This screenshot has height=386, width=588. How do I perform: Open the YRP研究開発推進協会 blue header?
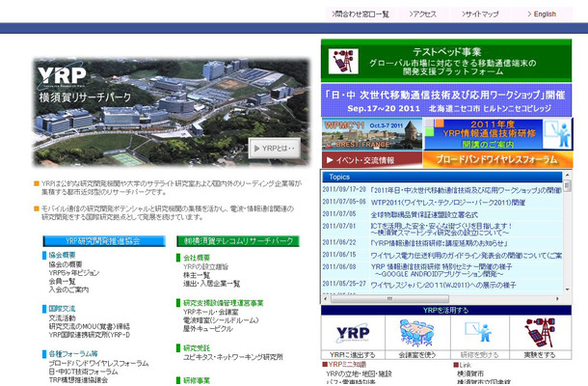pyautogui.click(x=104, y=241)
